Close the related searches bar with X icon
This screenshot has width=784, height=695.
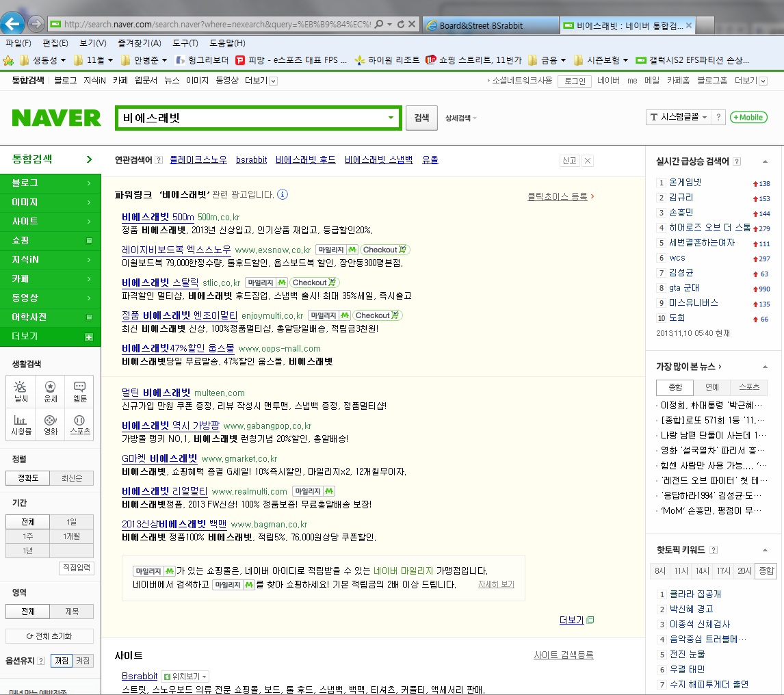point(588,161)
